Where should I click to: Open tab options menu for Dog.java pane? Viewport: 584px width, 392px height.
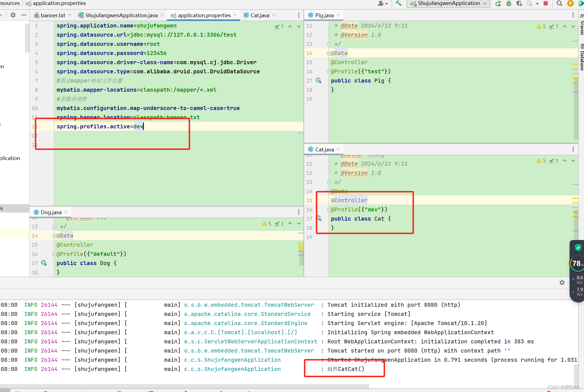(299, 212)
